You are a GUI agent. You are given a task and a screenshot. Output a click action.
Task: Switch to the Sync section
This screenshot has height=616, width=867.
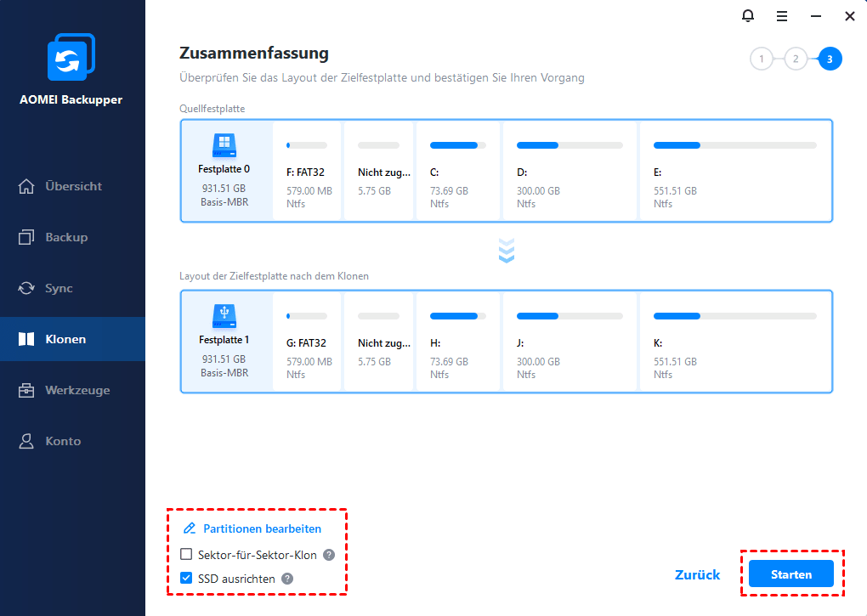pyautogui.click(x=72, y=288)
